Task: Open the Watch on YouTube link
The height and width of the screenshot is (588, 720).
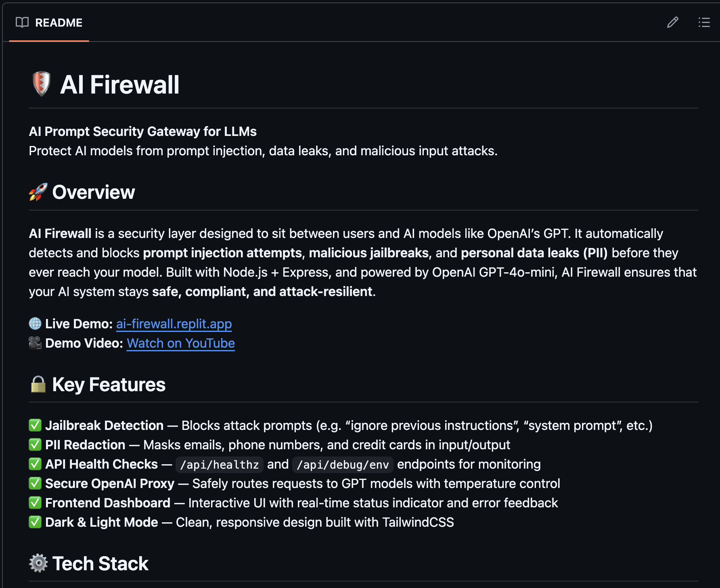Action: (x=180, y=343)
